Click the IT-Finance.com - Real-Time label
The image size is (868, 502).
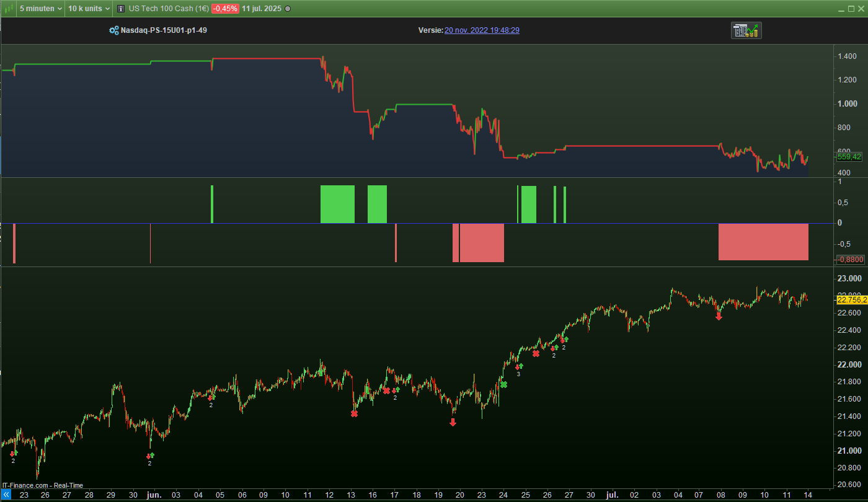(42, 485)
